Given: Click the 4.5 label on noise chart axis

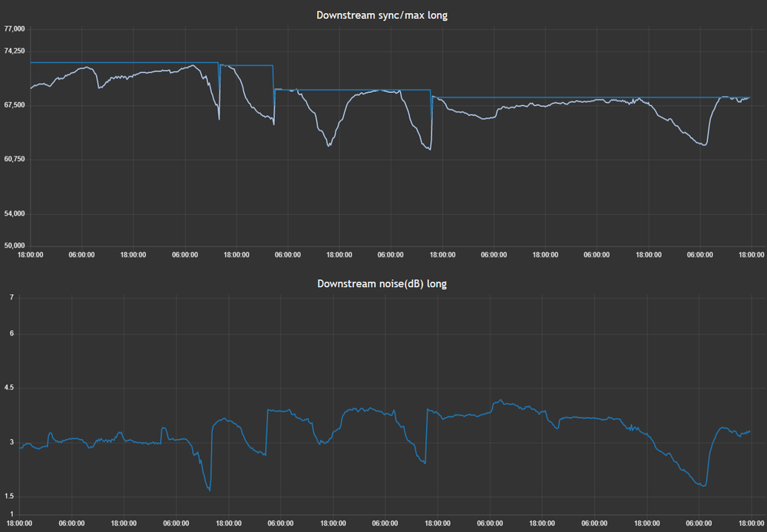Looking at the screenshot, I should pos(9,388).
